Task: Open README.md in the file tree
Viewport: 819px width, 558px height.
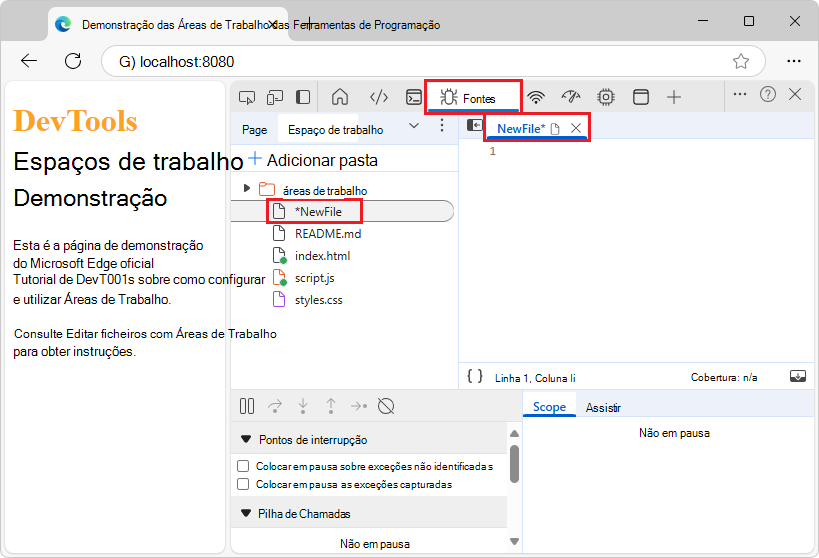Action: 327,234
